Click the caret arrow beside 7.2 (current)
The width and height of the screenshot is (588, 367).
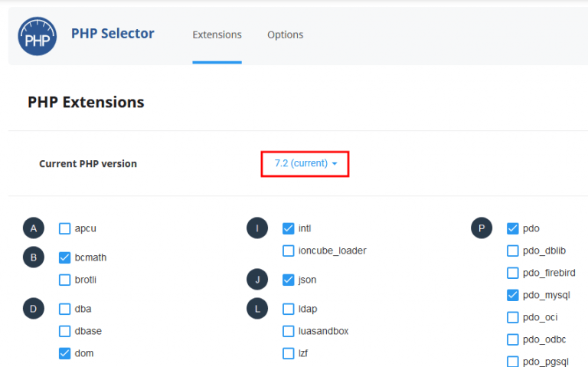click(335, 164)
